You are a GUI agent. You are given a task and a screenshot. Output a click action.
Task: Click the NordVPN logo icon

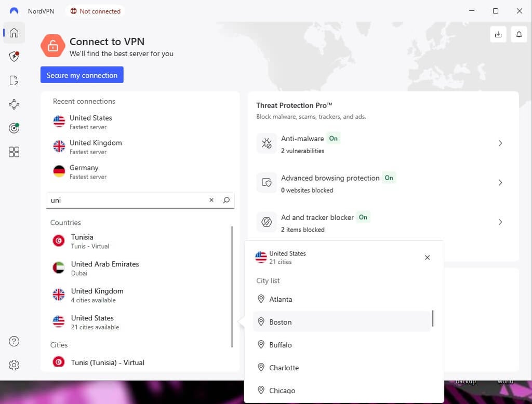point(14,11)
